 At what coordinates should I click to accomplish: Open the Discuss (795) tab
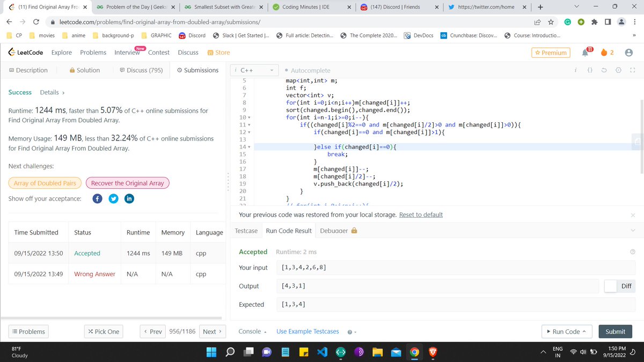click(x=141, y=70)
